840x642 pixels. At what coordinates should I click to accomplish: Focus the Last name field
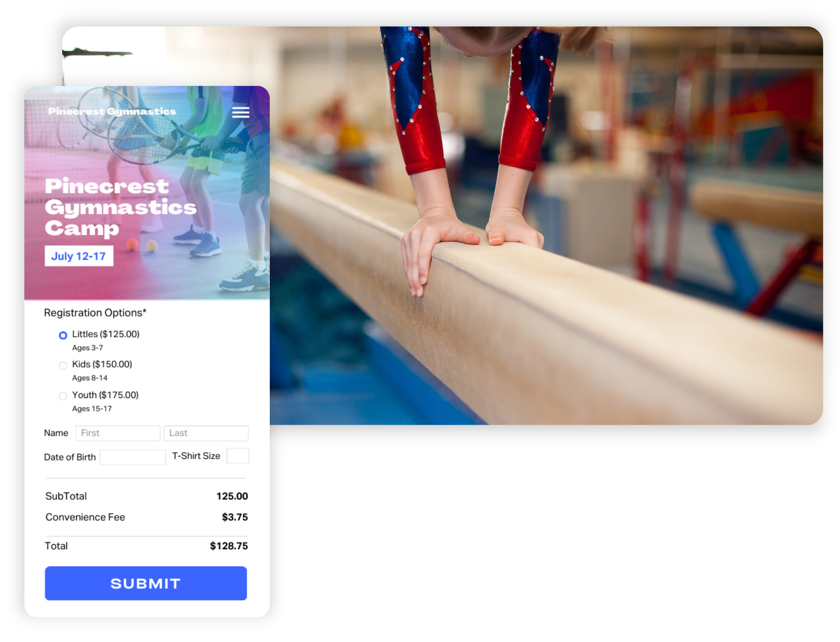pos(206,433)
